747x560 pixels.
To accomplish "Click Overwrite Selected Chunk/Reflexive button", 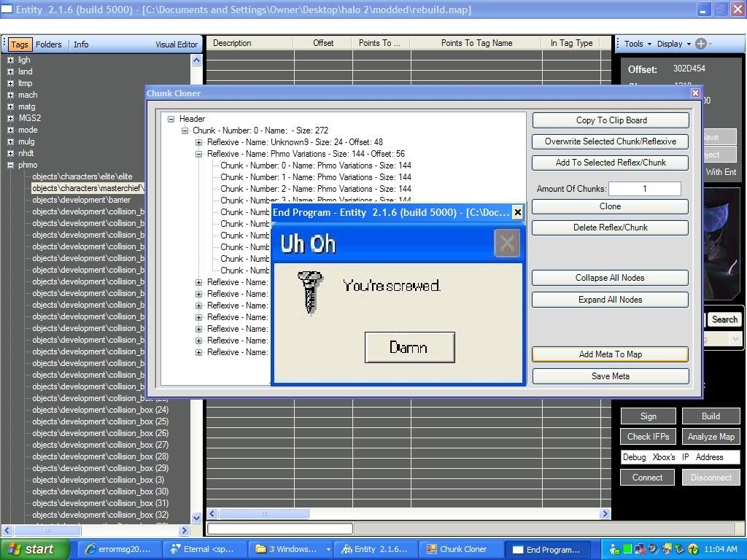I will pos(611,141).
